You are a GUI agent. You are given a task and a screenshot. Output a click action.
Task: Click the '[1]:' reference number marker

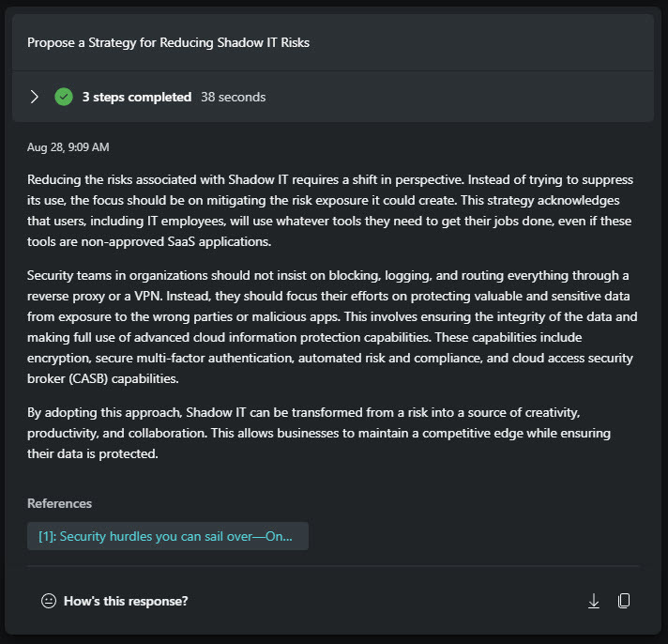[48, 536]
